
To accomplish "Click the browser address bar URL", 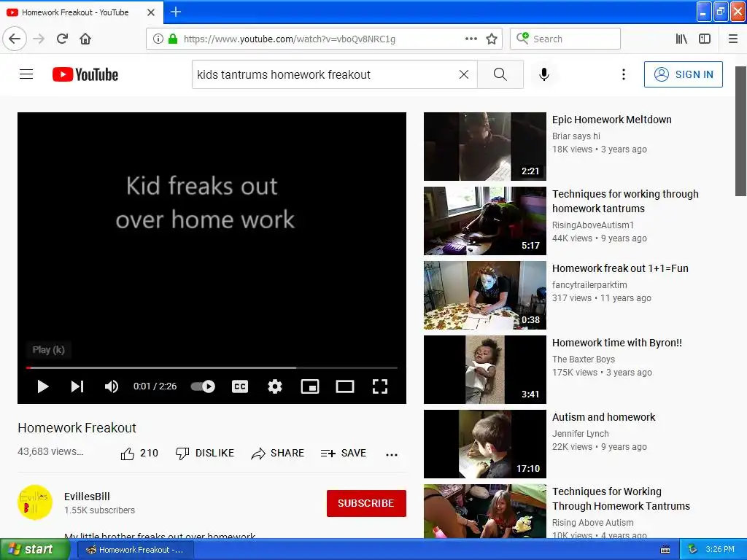I will [x=289, y=39].
